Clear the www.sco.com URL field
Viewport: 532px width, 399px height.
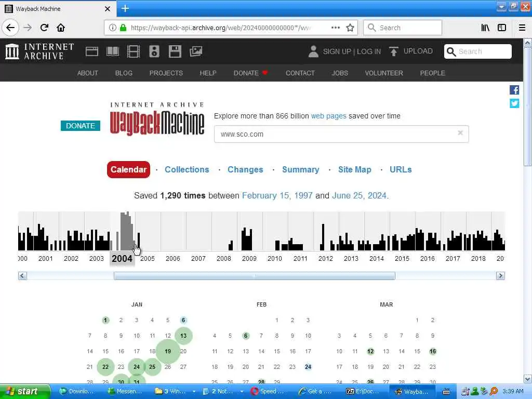click(x=460, y=132)
